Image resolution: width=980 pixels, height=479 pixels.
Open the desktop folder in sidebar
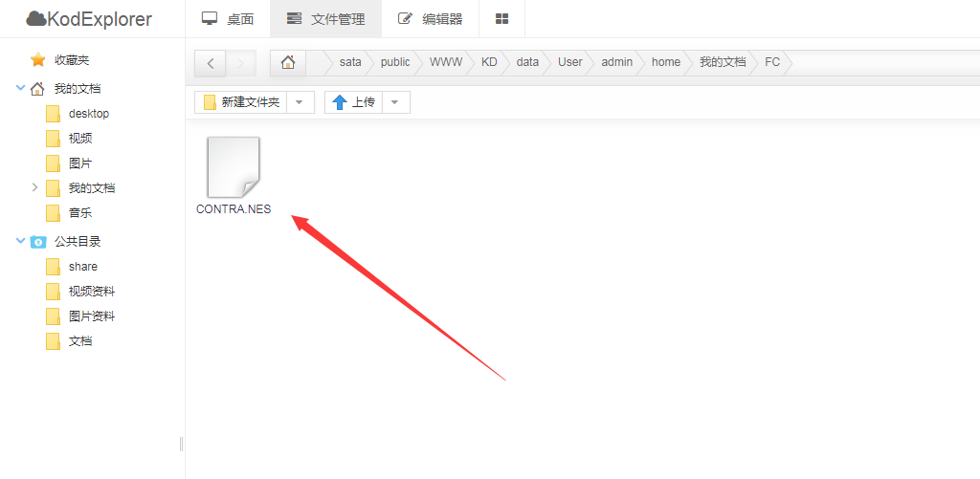(88, 114)
